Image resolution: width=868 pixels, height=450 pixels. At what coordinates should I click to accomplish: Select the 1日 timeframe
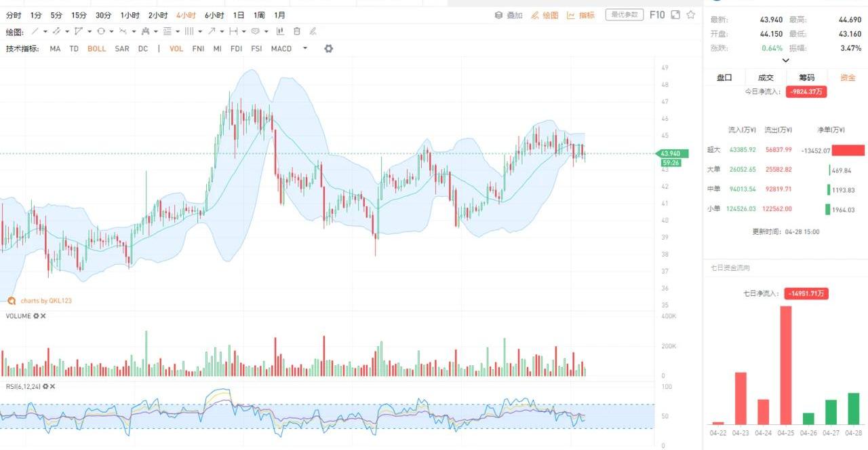coord(239,15)
